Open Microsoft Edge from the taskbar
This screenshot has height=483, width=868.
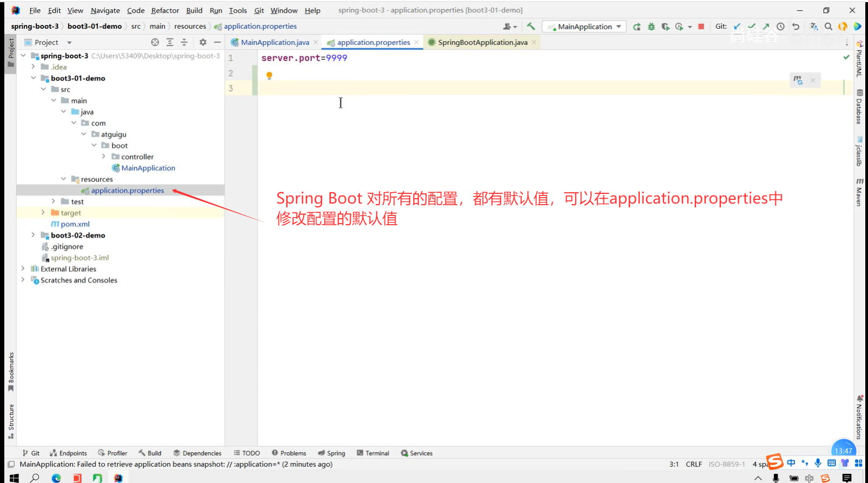[56, 478]
